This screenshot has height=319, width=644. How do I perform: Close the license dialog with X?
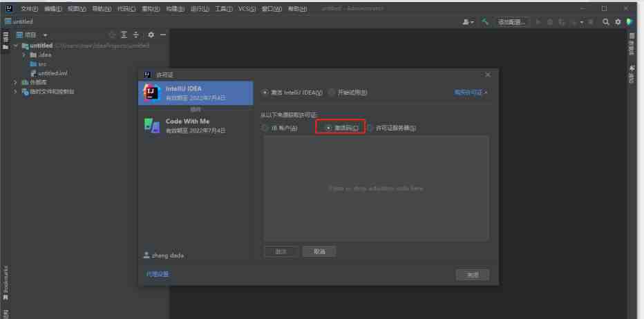(488, 75)
